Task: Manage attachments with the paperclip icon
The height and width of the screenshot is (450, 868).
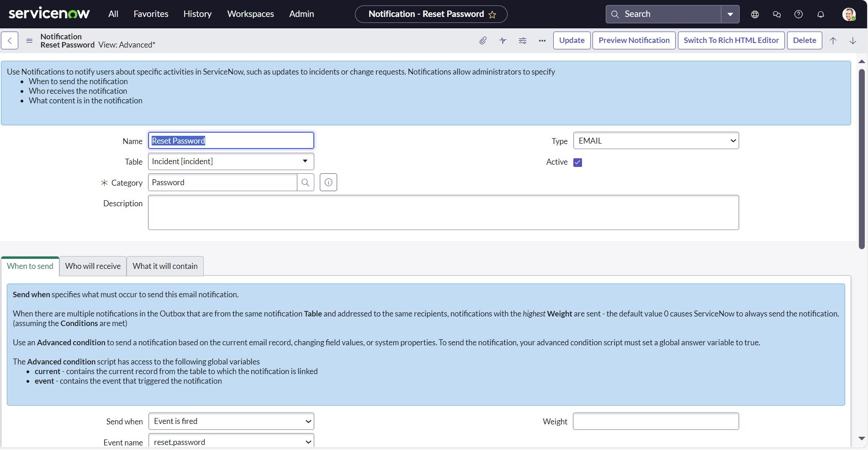Action: point(483,40)
